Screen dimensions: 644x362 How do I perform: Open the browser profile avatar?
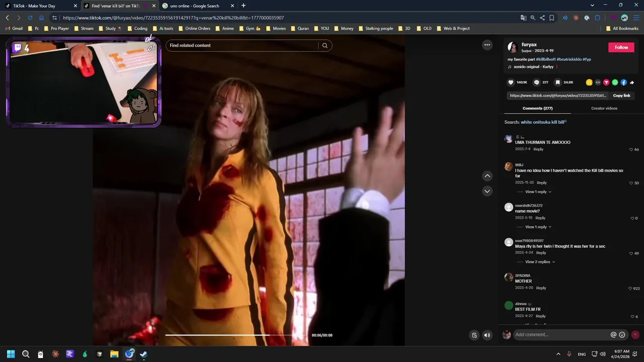(624, 18)
